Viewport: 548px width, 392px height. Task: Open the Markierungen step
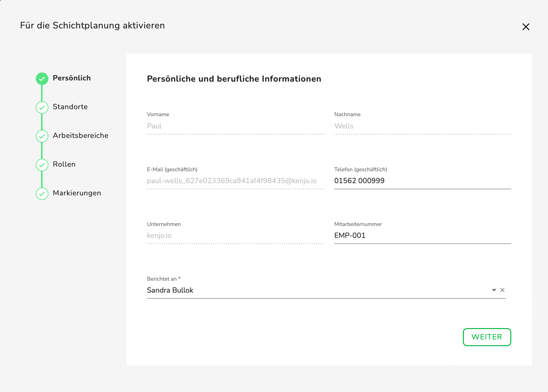77,193
